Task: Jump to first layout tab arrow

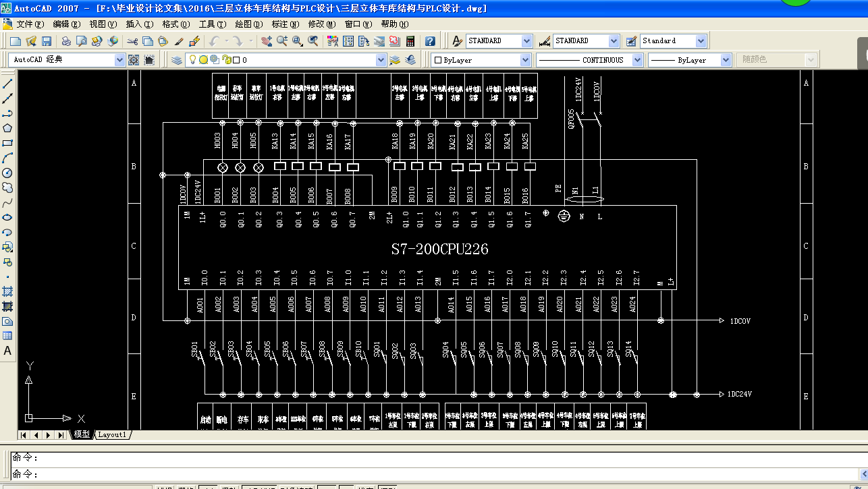Action: coord(24,435)
